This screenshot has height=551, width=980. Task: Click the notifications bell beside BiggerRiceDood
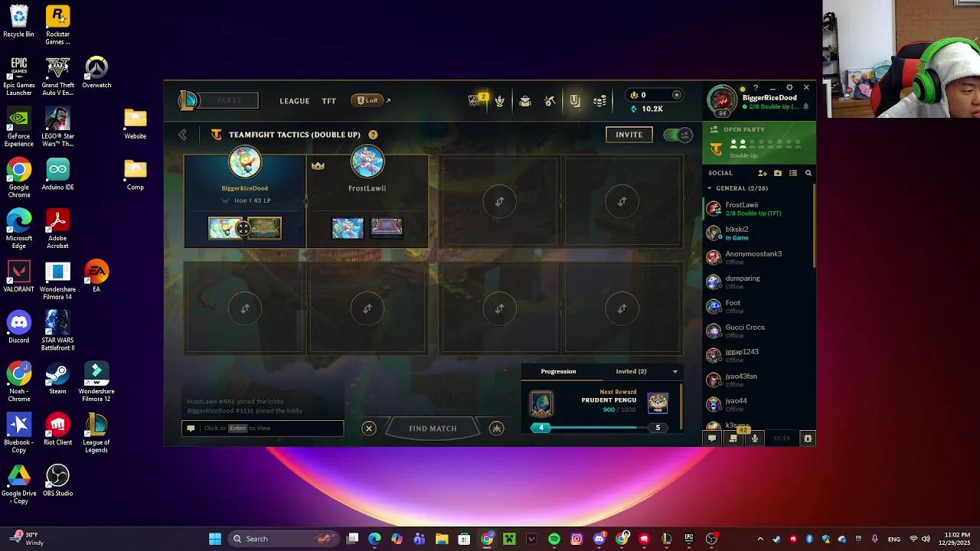pos(805,107)
